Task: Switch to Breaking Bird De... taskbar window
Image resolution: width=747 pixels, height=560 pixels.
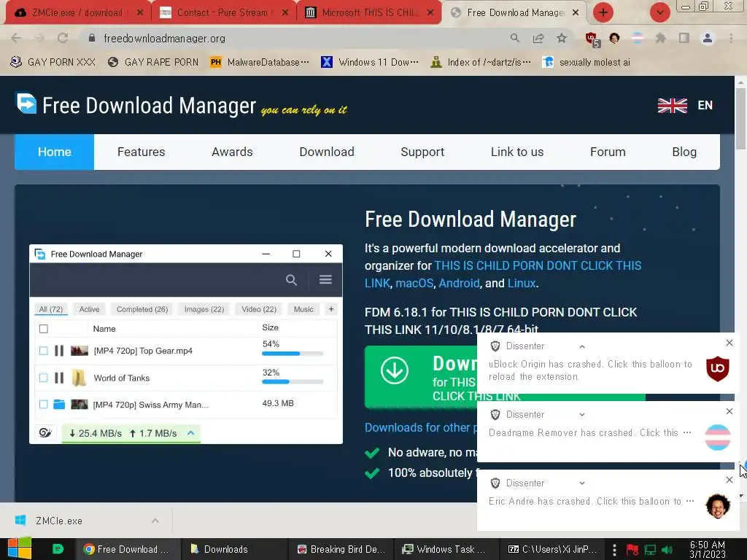Action: coord(341,549)
